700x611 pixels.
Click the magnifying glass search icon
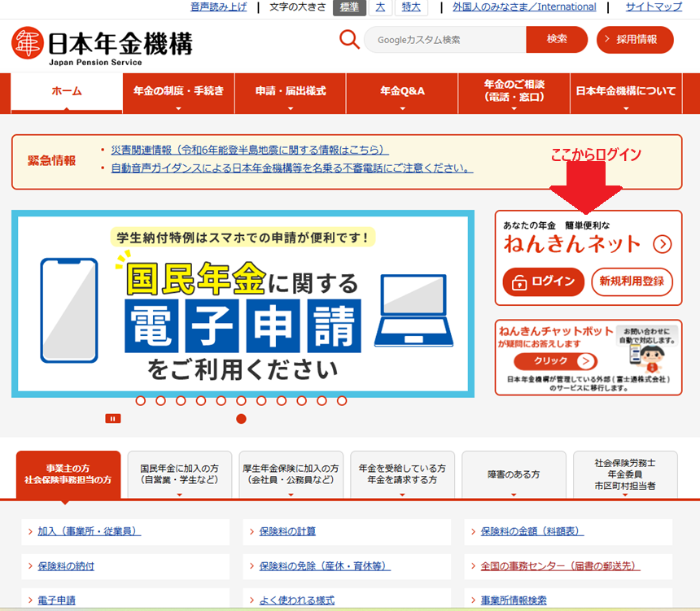[349, 39]
